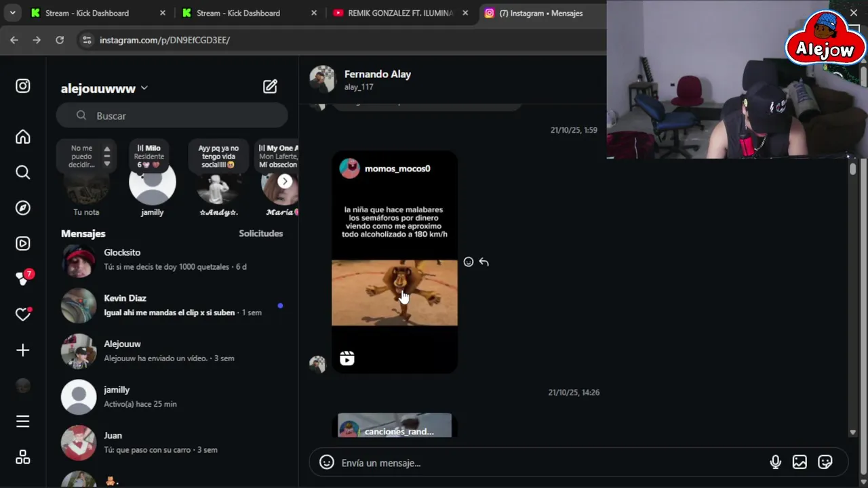Image resolution: width=868 pixels, height=488 pixels.
Task: View site information icon in address bar
Action: 87,40
